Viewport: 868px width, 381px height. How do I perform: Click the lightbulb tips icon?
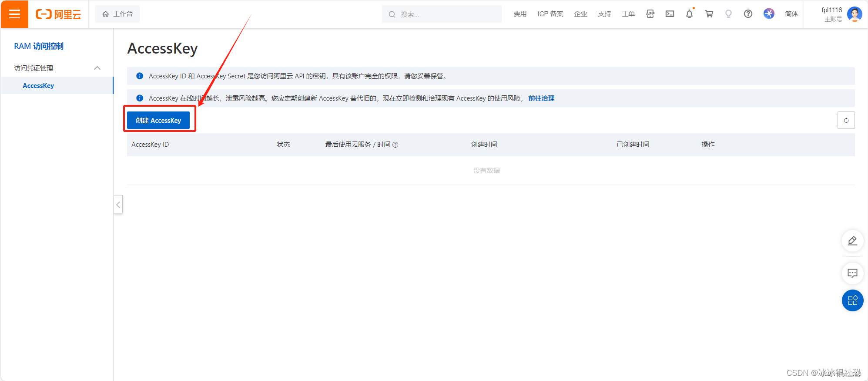(729, 14)
